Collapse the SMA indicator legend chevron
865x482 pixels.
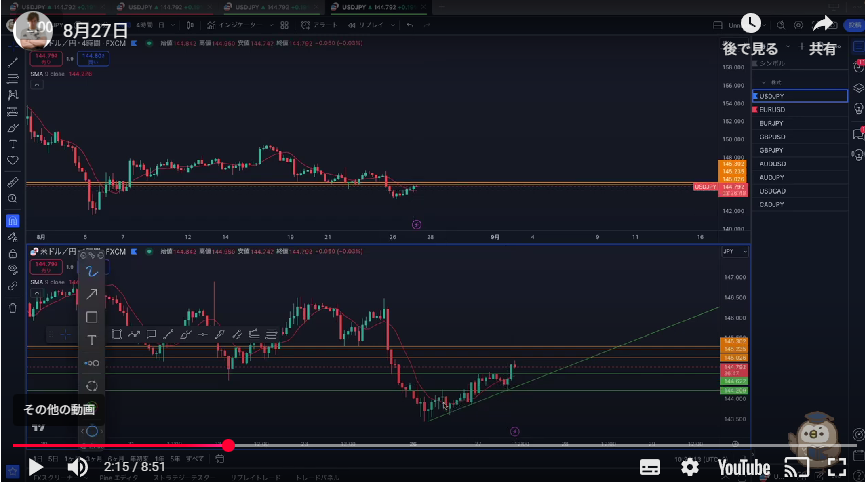click(37, 85)
